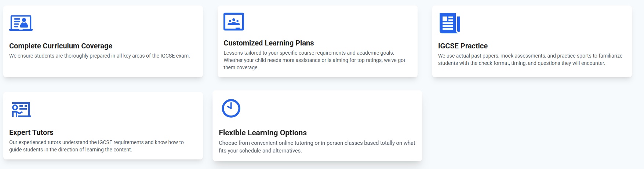Click the clock icon above Flexible Learning Options
The height and width of the screenshot is (169, 644).
231,108
